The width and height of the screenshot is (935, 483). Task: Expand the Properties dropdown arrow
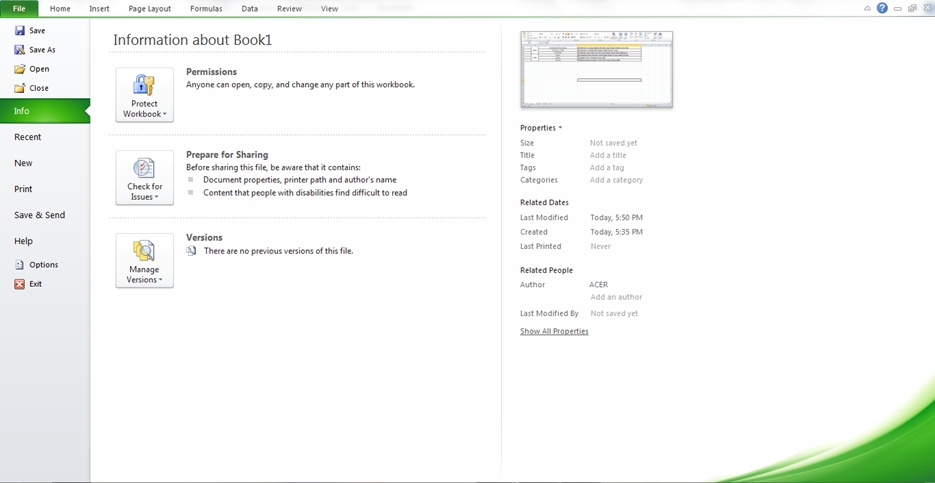coord(560,128)
